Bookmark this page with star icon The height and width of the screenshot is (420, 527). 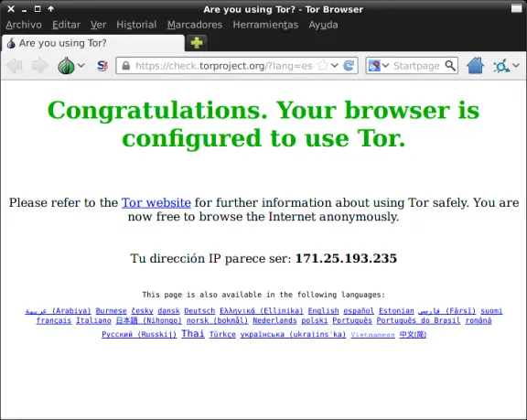point(323,65)
